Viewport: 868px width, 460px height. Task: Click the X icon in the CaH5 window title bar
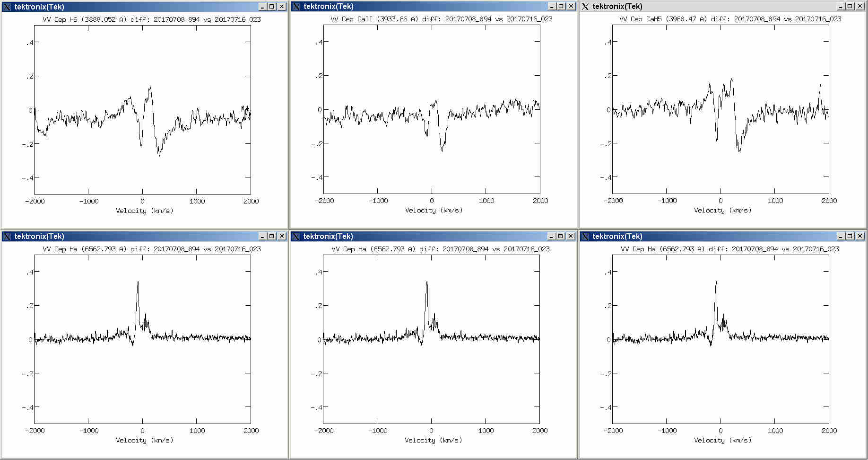(585, 6)
